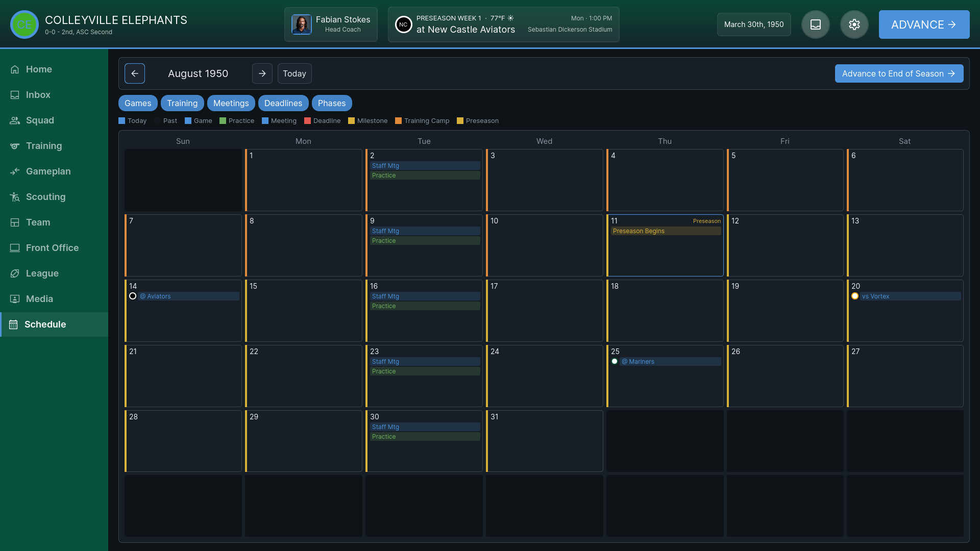Toggle the Phases filter chip
This screenshot has height=551, width=980.
pyautogui.click(x=332, y=103)
